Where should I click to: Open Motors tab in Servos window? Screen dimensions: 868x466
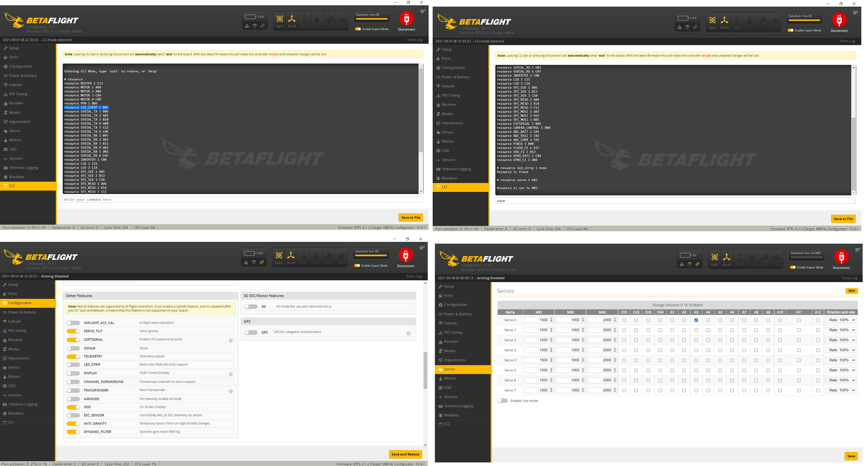pyautogui.click(x=463, y=378)
